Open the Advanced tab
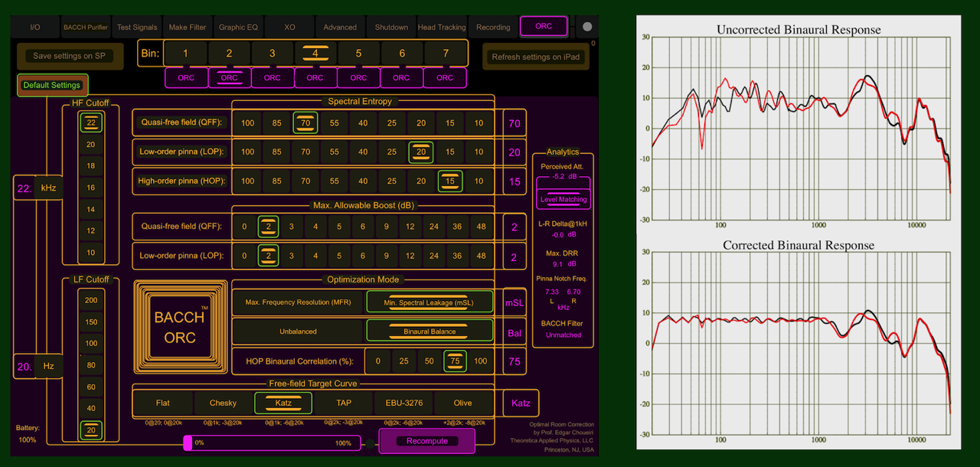The width and height of the screenshot is (980, 467). tap(340, 27)
